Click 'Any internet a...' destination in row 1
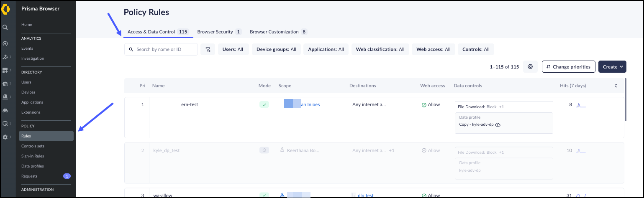 (369, 105)
